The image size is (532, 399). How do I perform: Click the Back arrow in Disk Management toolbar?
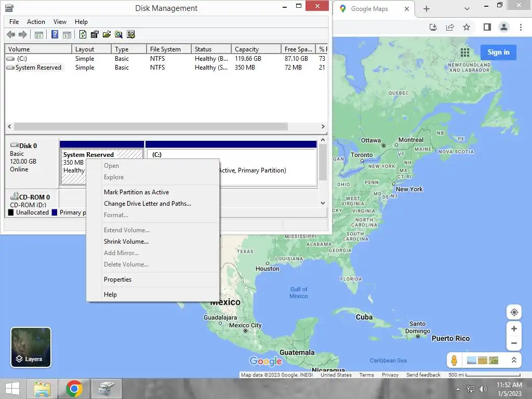11,34
